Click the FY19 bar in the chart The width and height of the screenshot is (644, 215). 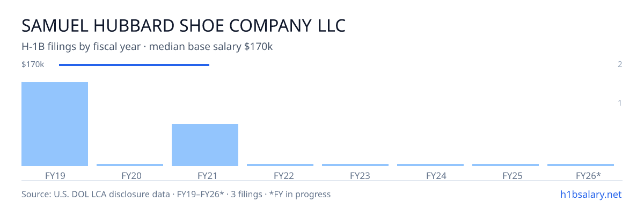55,124
